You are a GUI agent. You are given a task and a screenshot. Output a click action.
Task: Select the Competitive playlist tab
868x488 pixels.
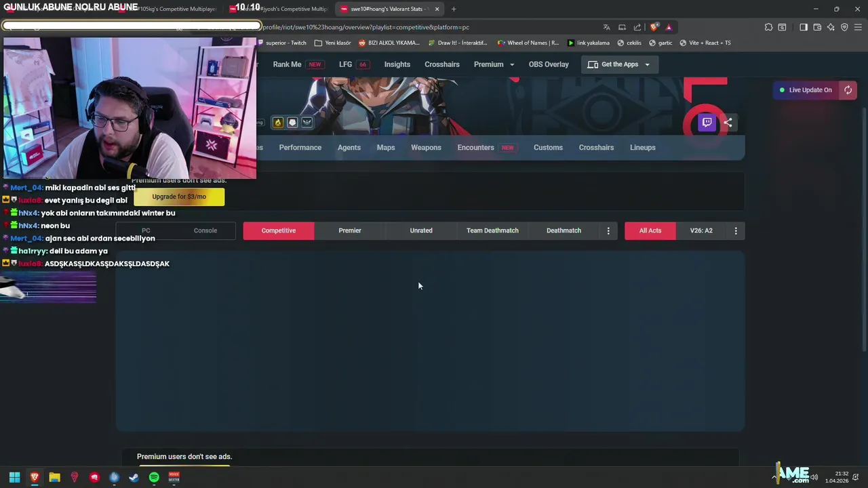pos(279,230)
